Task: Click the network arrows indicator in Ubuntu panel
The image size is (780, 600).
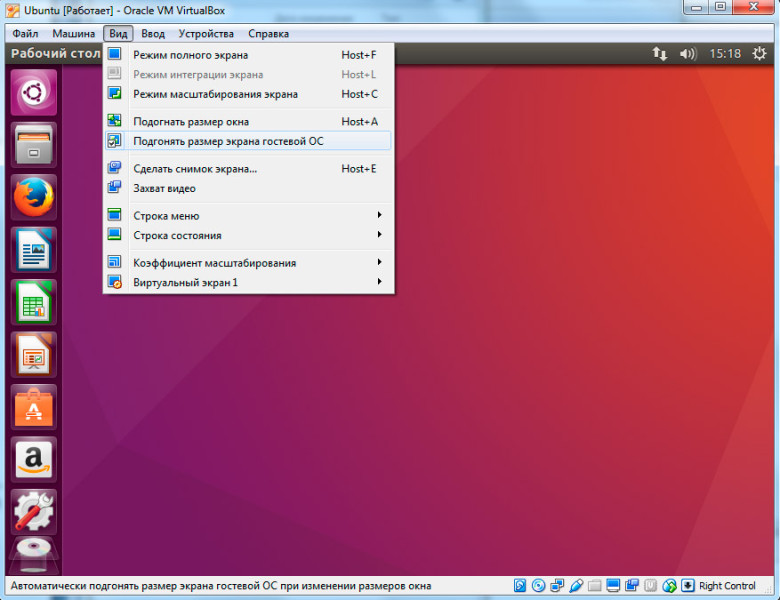Action: (x=660, y=54)
